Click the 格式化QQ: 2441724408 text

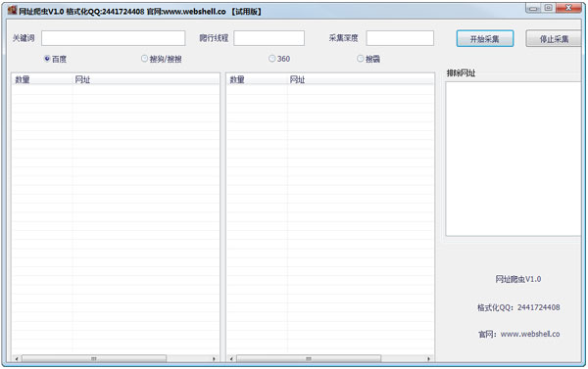pos(518,307)
